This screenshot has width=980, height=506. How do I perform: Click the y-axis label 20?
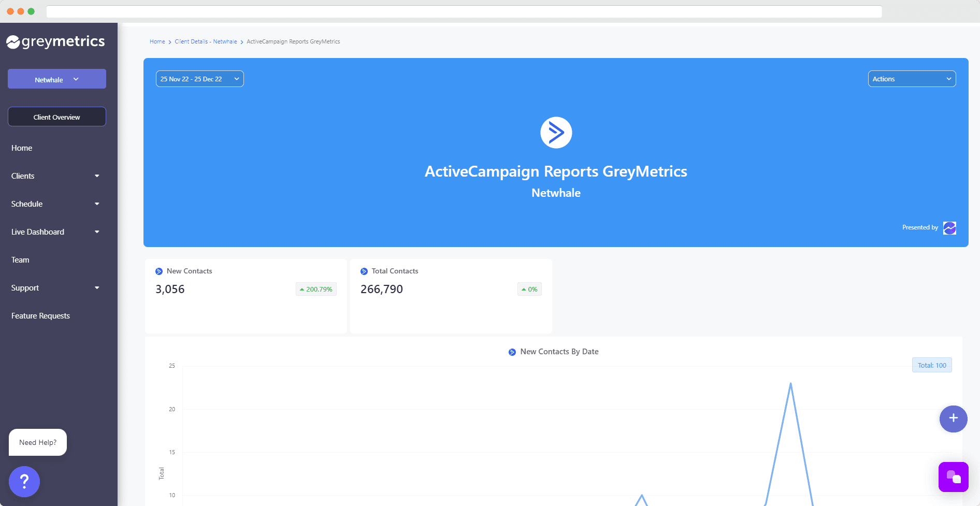(172, 409)
